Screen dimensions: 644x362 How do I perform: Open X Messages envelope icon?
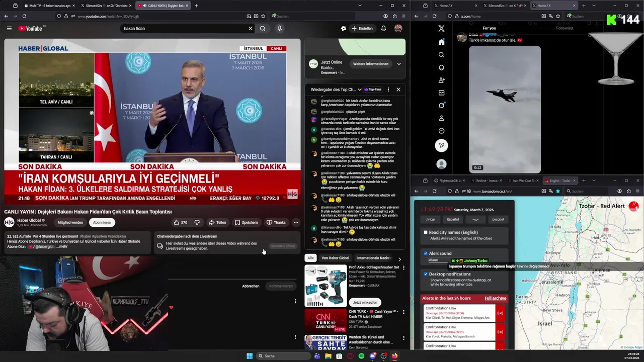click(441, 93)
